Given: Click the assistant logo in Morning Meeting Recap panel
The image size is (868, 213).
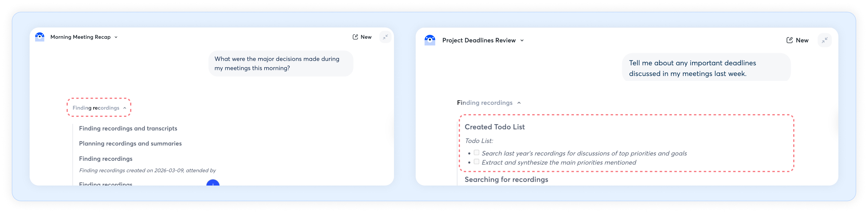Looking at the screenshot, I should click(x=40, y=37).
